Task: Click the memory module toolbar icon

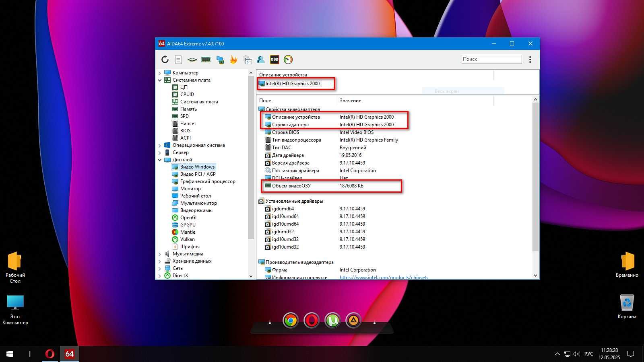Action: [x=206, y=60]
